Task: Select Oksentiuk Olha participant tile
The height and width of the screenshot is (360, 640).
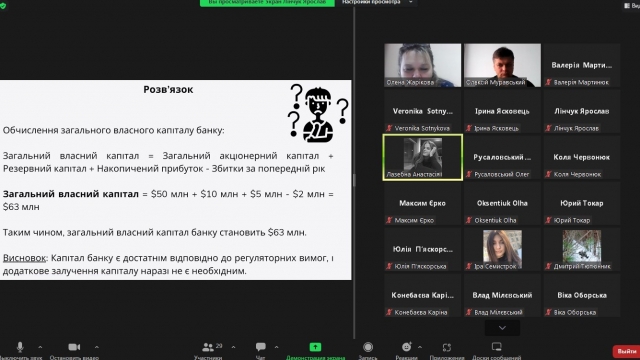Action: point(502,203)
